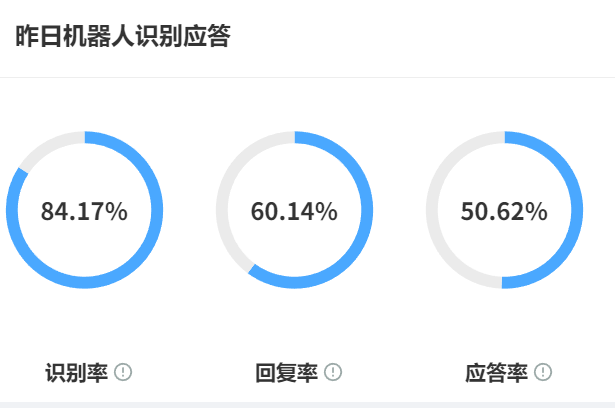
Task: Select the 84.17% value
Action: coord(84,211)
